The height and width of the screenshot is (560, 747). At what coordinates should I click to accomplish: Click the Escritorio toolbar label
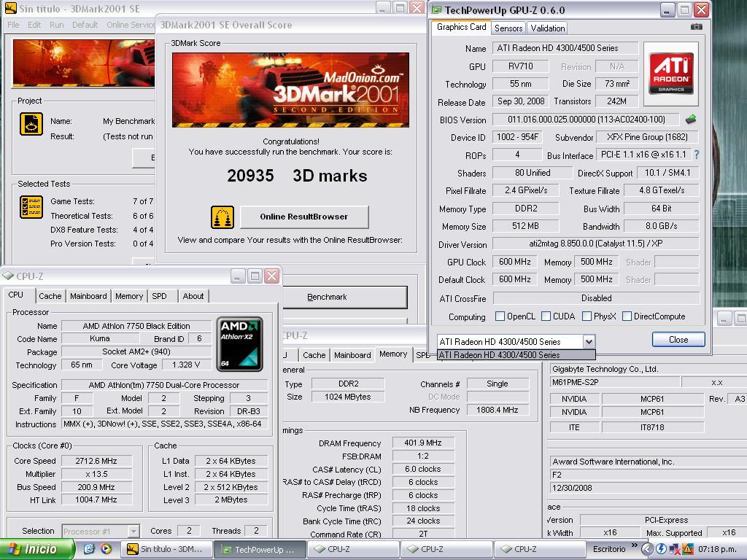609,550
